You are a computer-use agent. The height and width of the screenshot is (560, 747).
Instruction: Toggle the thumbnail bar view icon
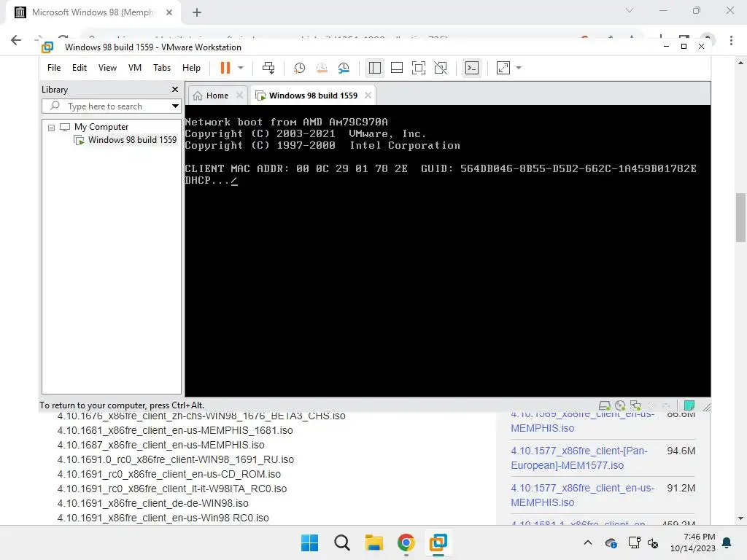(397, 68)
